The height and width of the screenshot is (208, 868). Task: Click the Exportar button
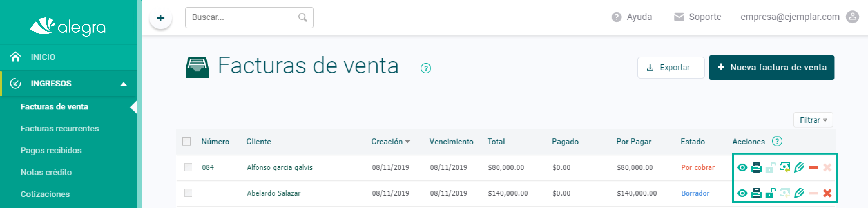(x=670, y=67)
